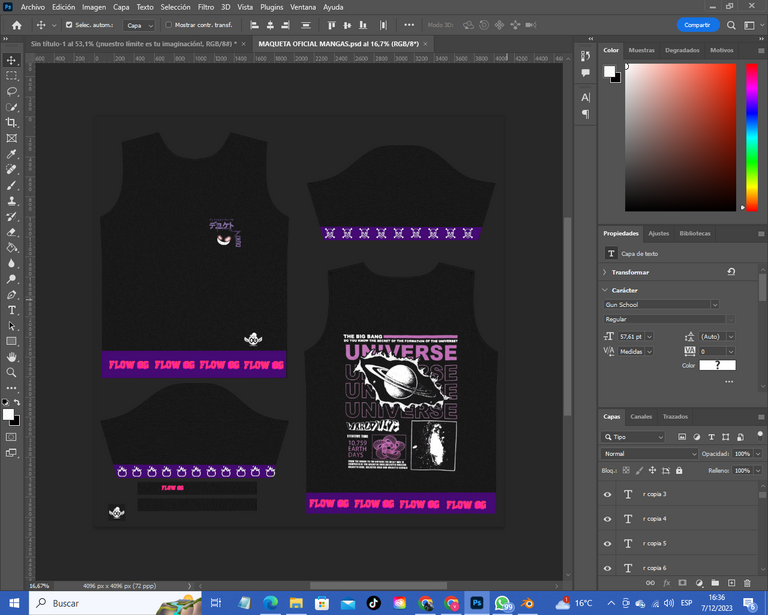Image resolution: width=768 pixels, height=615 pixels.
Task: Select the Eyedropper tool in toolbar
Action: pyautogui.click(x=12, y=154)
